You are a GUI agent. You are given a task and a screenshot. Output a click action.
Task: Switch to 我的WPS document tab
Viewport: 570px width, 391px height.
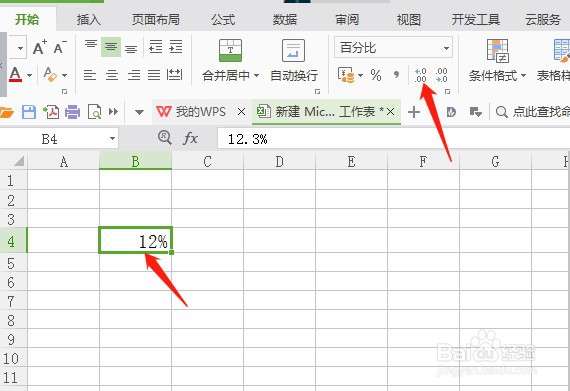[191, 112]
